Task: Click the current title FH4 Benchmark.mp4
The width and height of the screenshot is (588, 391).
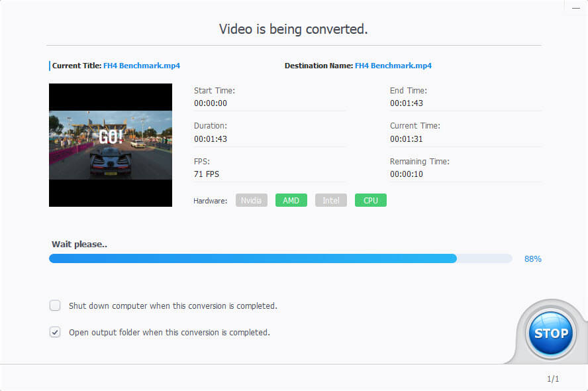Action: pos(142,66)
